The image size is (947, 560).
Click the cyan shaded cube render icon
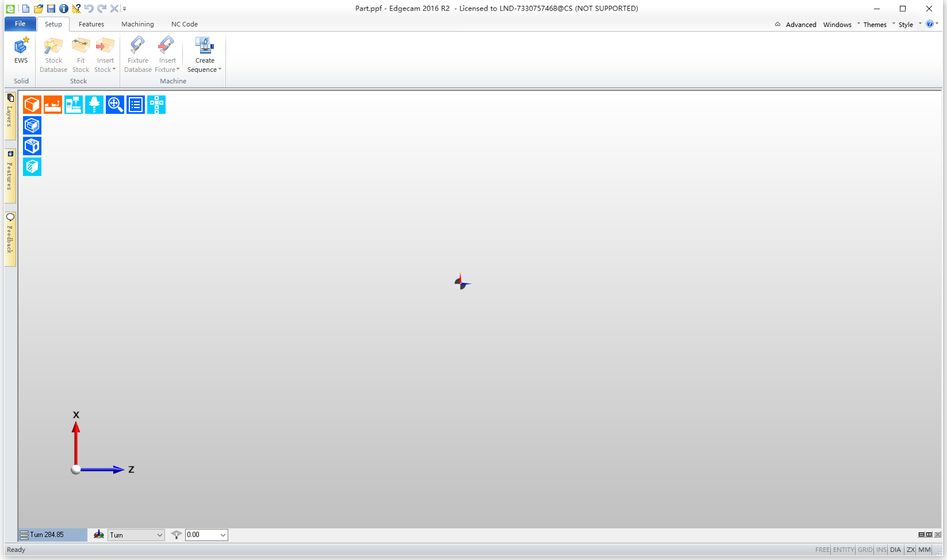tap(32, 167)
